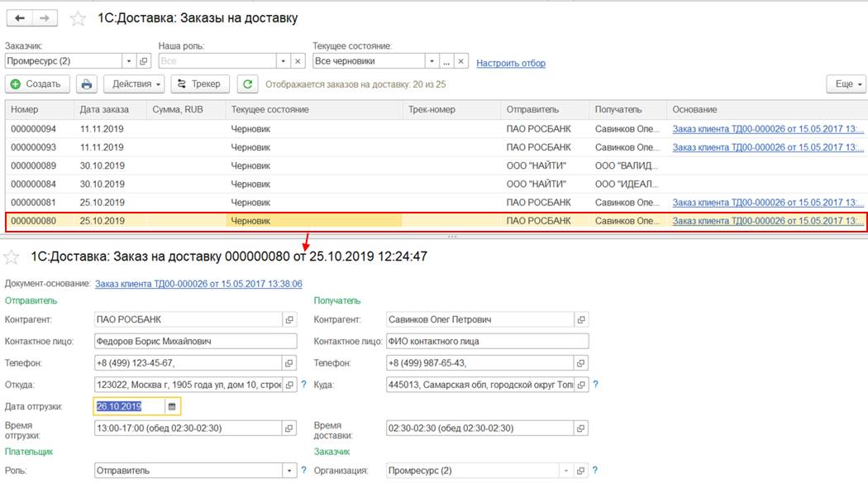
Task: Open Основание link in row 000000093
Action: pyautogui.click(x=768, y=147)
